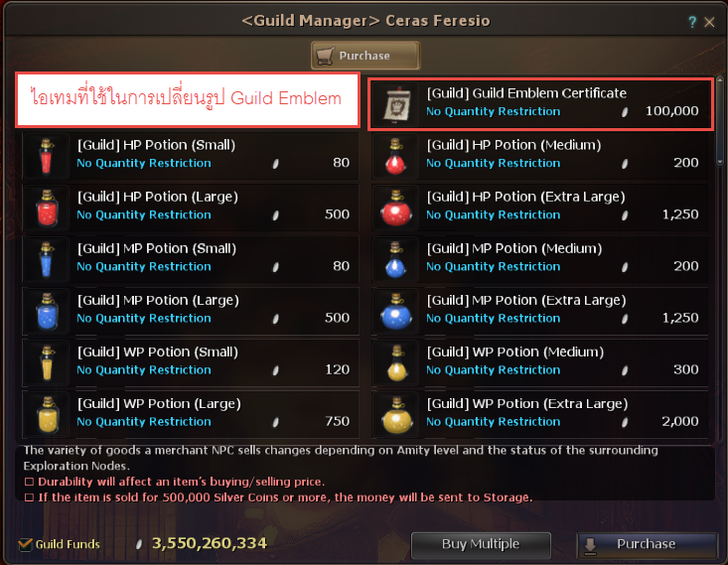Select the HP Potion (Extra Large) icon
This screenshot has height=565, width=728.
[x=396, y=208]
